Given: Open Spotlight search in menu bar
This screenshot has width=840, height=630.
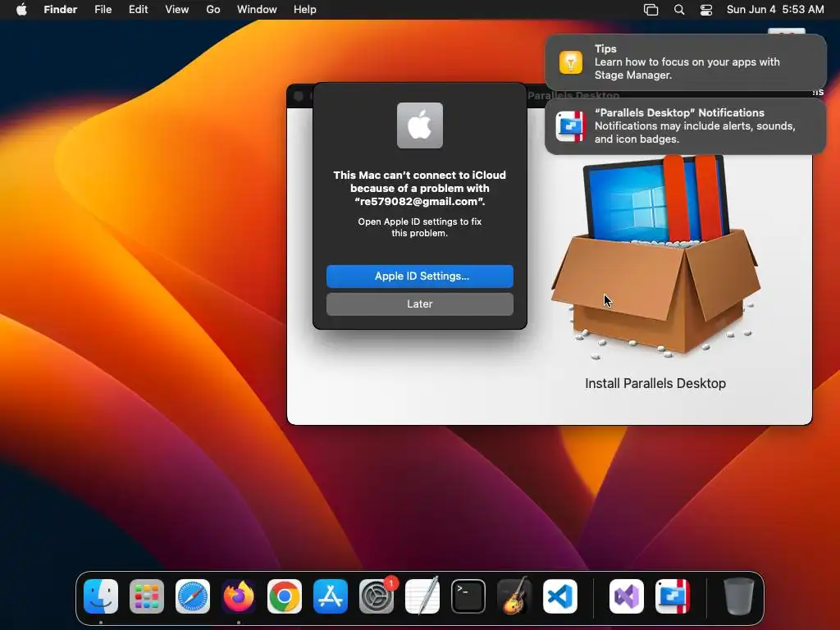Looking at the screenshot, I should (x=678, y=10).
